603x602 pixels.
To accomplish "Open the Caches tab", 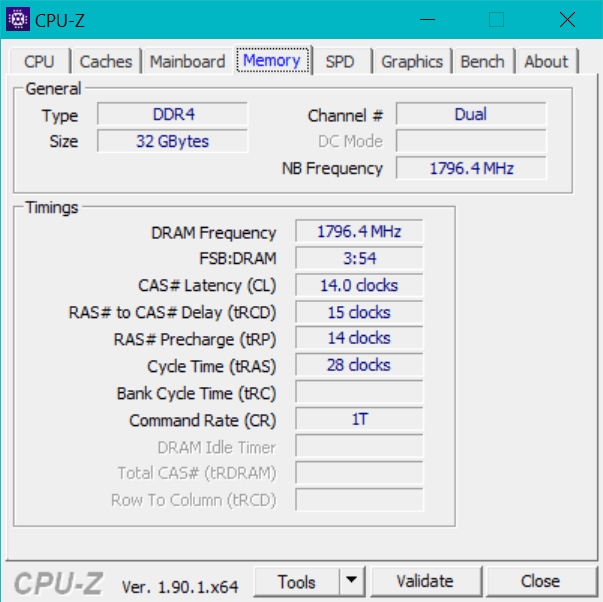I will pos(106,62).
